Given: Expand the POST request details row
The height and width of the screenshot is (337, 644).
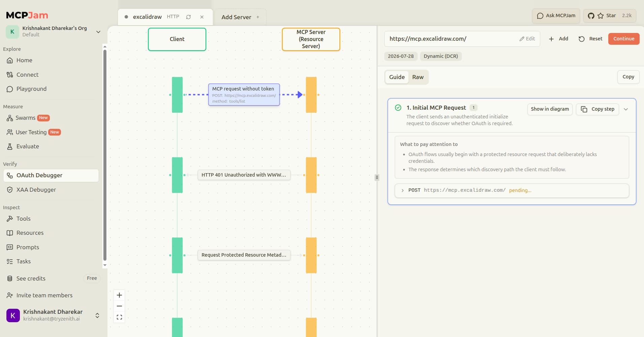Looking at the screenshot, I should pyautogui.click(x=512, y=190).
